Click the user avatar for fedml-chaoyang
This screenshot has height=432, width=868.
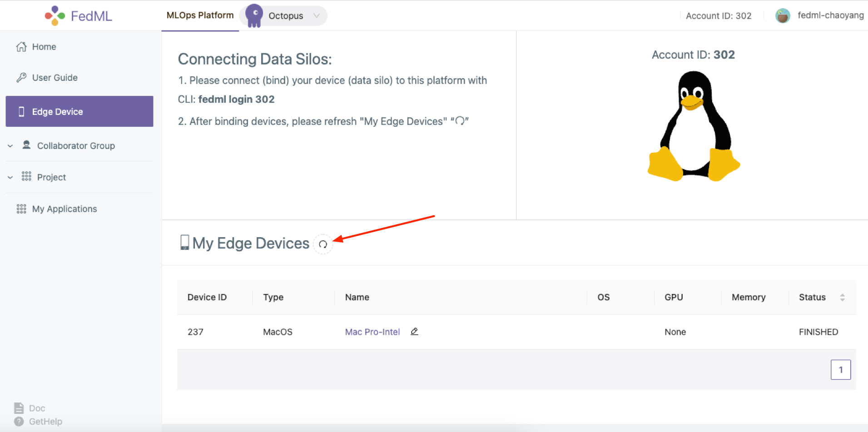(782, 16)
